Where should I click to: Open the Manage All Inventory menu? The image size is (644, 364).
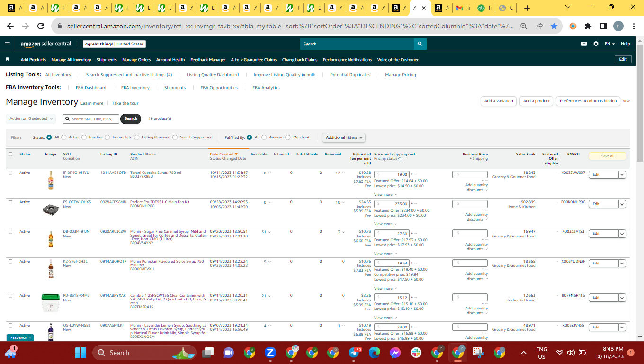click(71, 60)
